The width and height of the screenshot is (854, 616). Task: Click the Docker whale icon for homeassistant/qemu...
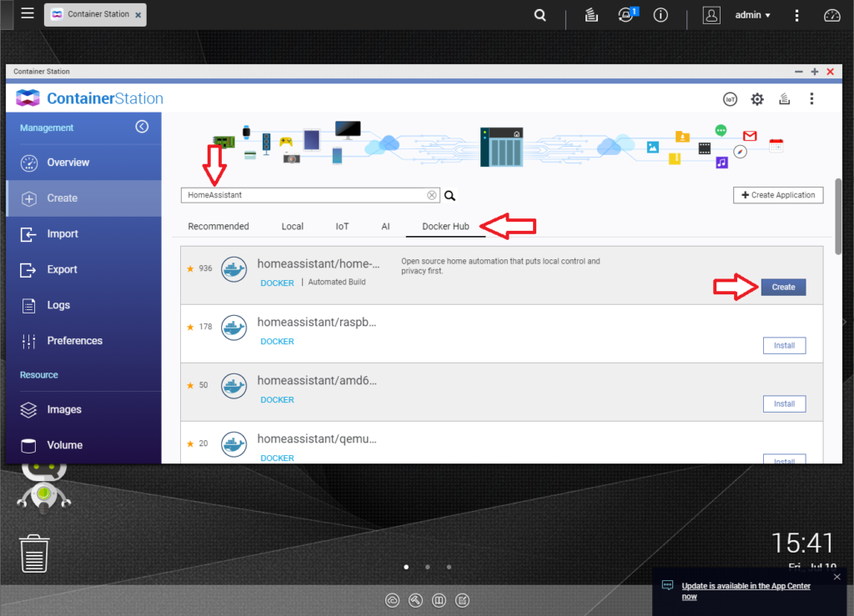point(234,444)
